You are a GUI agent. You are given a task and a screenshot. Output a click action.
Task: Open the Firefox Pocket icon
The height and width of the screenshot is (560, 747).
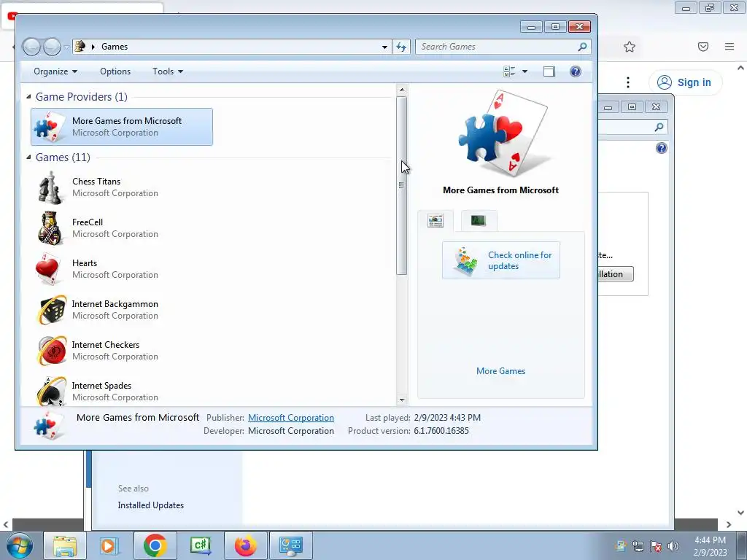(x=703, y=47)
